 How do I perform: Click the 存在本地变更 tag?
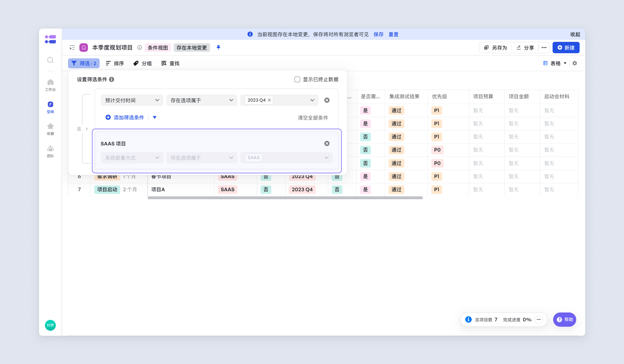192,48
